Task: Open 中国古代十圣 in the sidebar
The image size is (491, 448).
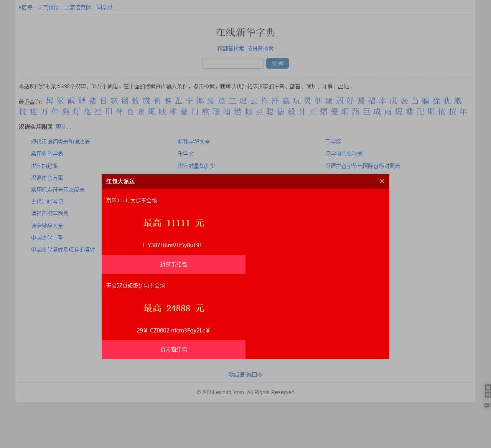Action: (47, 238)
